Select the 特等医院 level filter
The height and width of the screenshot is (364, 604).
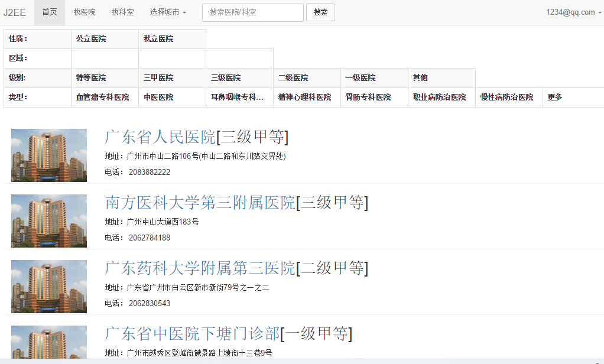point(91,77)
